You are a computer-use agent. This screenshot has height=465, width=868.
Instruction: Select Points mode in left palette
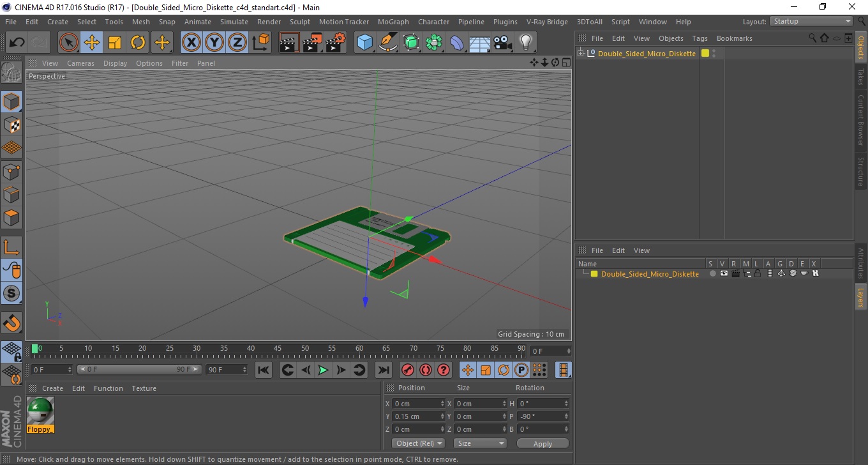(11, 171)
